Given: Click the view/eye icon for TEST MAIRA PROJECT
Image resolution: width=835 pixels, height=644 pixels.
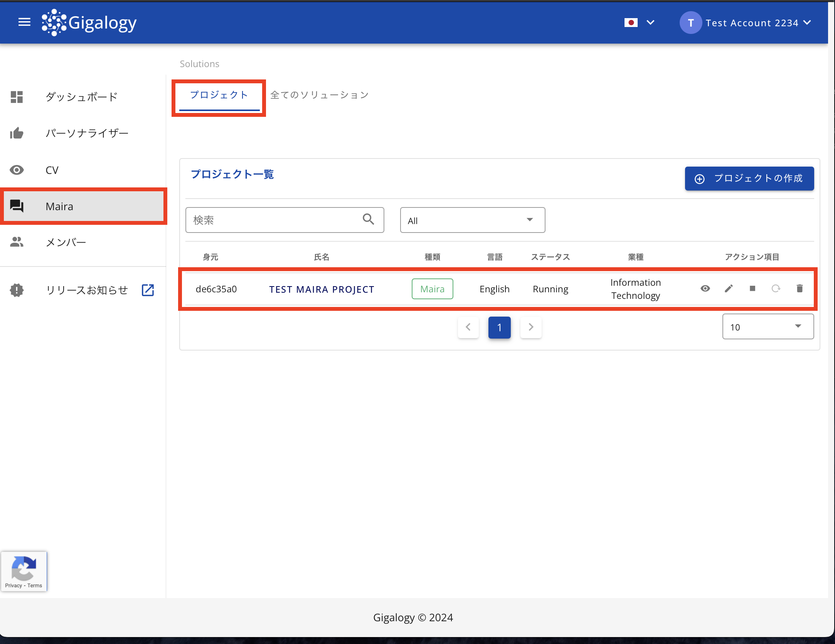Looking at the screenshot, I should pyautogui.click(x=706, y=289).
